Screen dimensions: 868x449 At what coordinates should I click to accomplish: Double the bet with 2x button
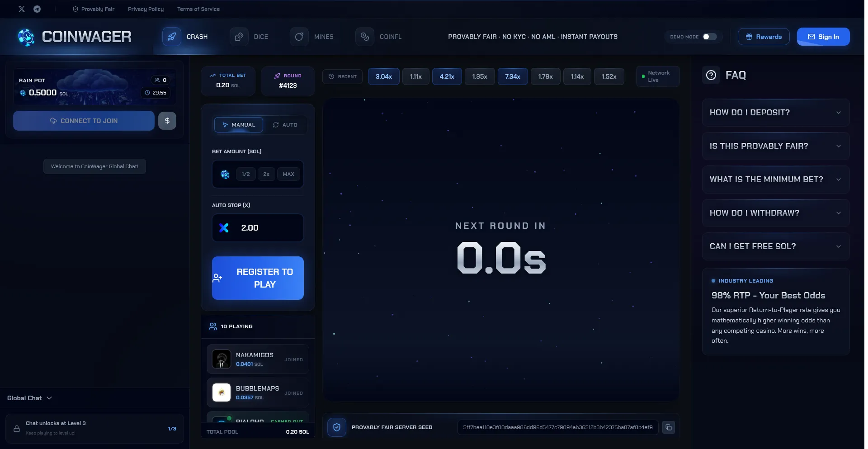[266, 174]
